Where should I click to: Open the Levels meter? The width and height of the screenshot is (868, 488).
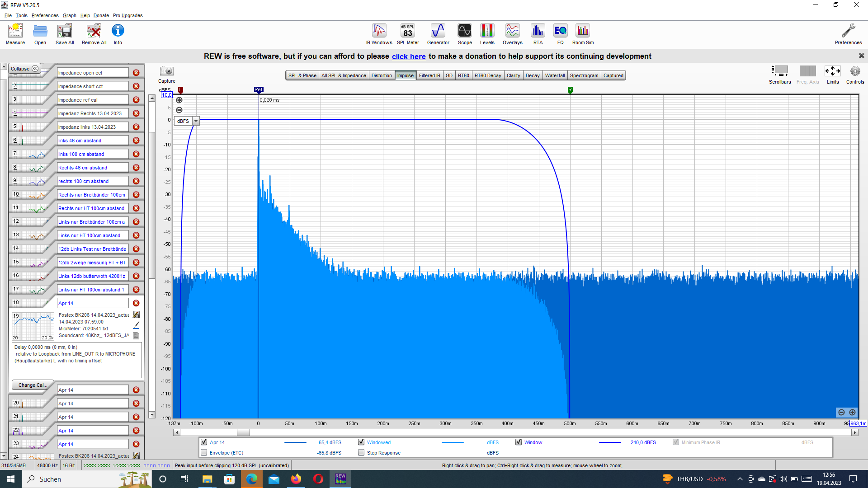click(x=487, y=34)
